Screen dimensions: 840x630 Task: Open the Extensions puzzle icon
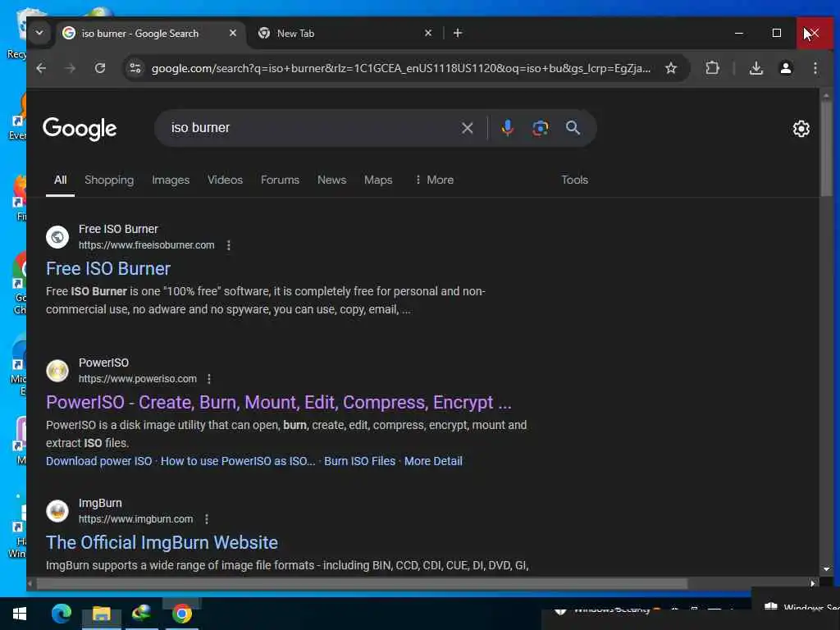[x=712, y=68]
